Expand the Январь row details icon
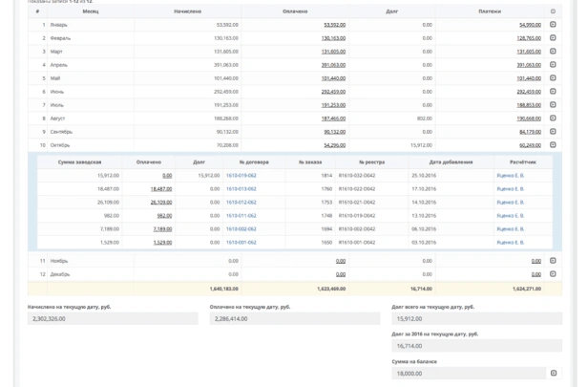 553,25
